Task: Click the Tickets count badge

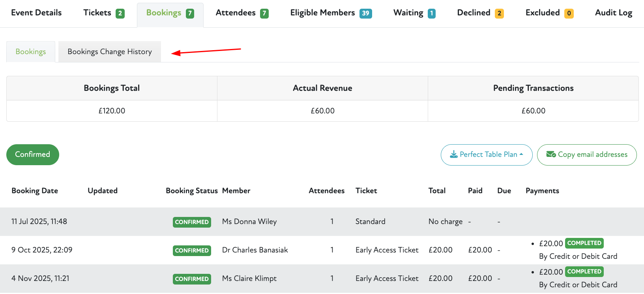Action: 120,13
